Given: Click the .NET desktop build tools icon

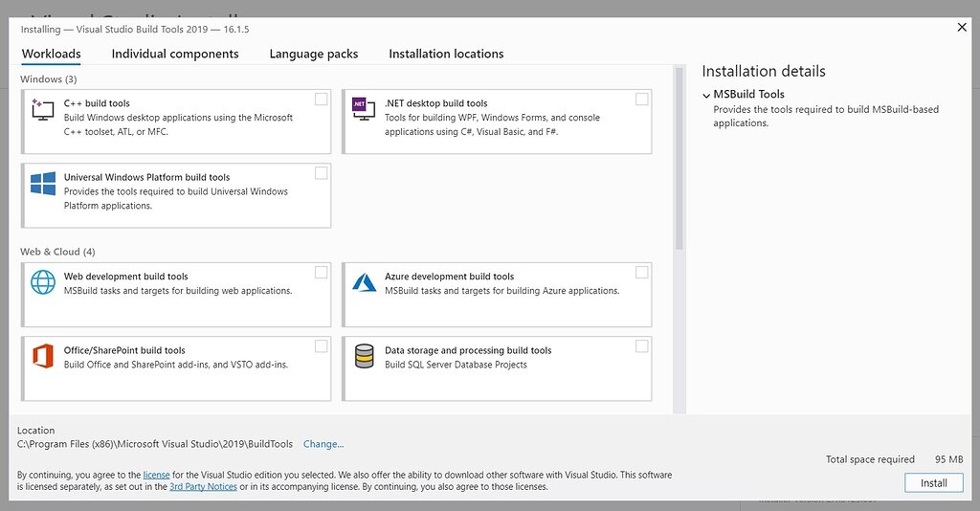Looking at the screenshot, I should click(x=364, y=108).
